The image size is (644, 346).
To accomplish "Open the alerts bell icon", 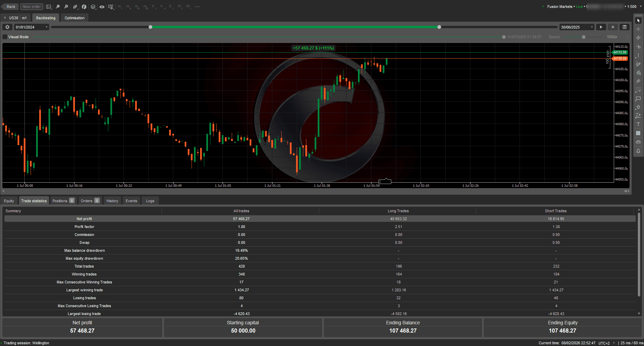I will coord(638,151).
